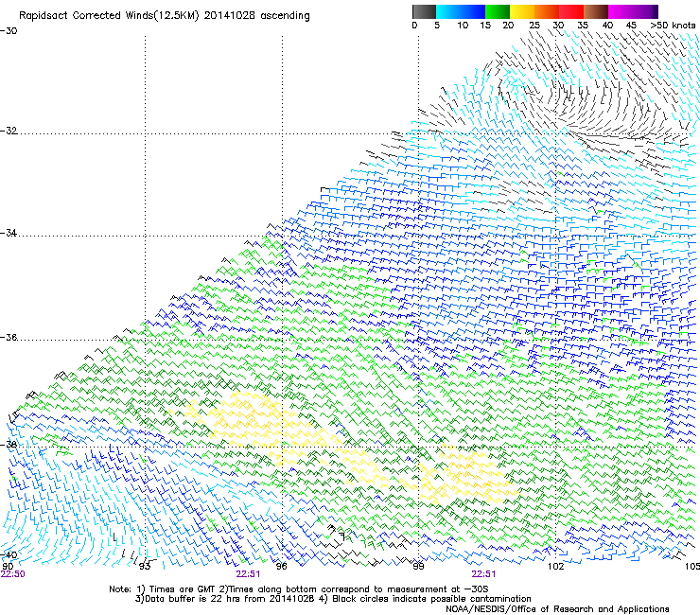
Task: Click the '99' longitude axis label
Action: [x=418, y=566]
